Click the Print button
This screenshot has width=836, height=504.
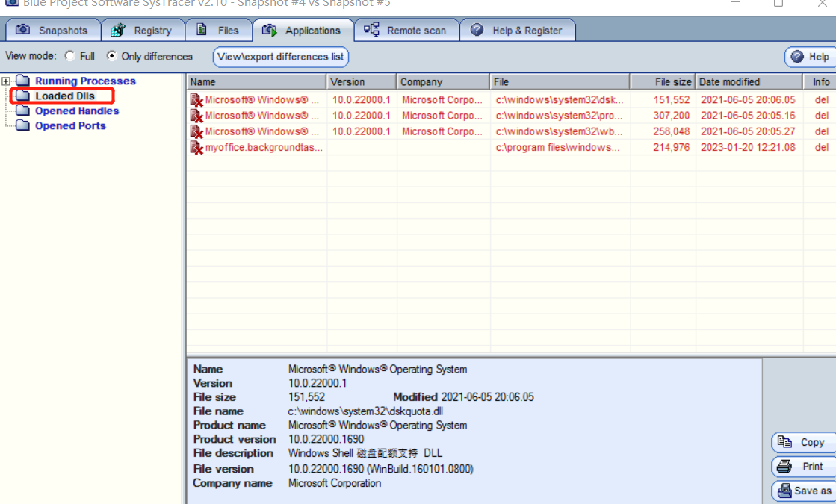pyautogui.click(x=804, y=467)
